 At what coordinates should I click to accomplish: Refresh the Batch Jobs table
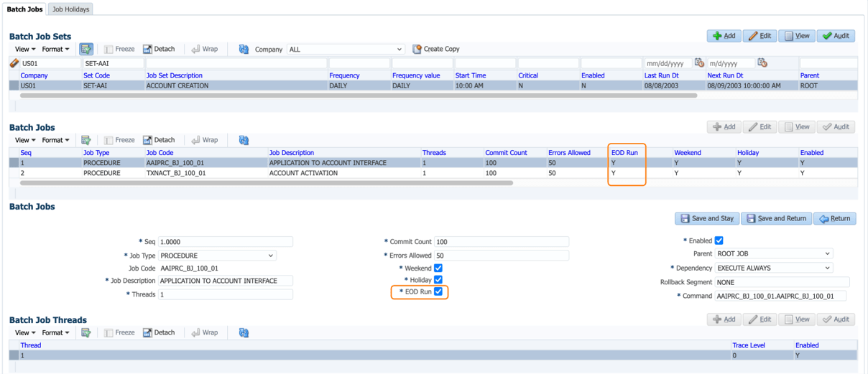point(244,140)
